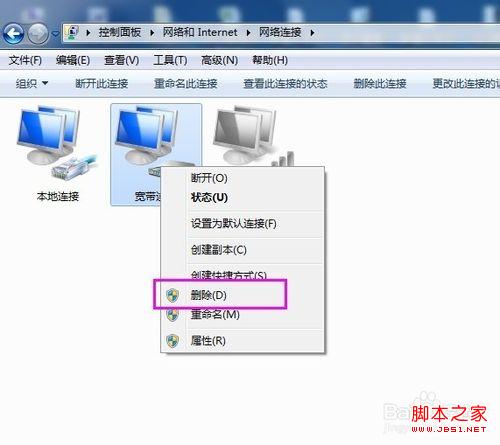The width and height of the screenshot is (500, 445).
Task: Click the shield icon beside 重命名(M)
Action: [172, 315]
